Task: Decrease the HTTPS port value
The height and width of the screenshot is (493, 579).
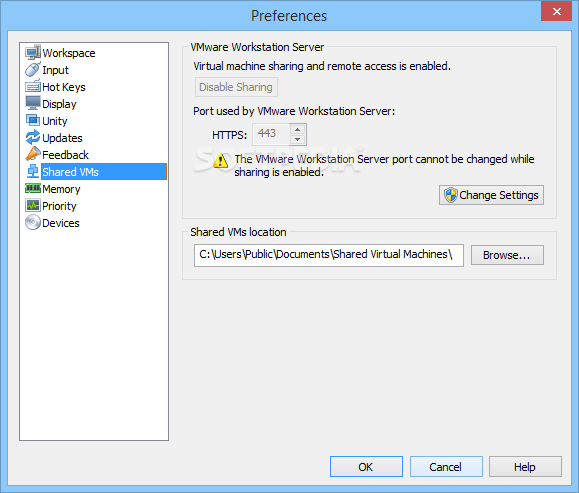Action: click(298, 139)
